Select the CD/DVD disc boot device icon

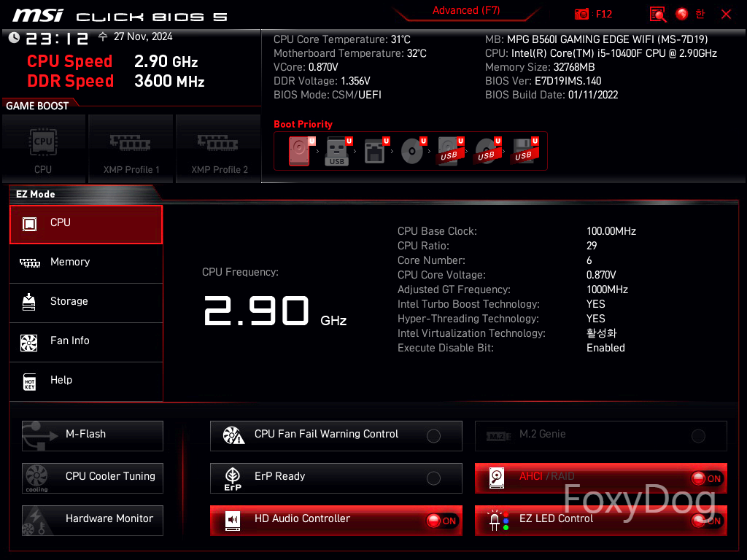point(412,151)
